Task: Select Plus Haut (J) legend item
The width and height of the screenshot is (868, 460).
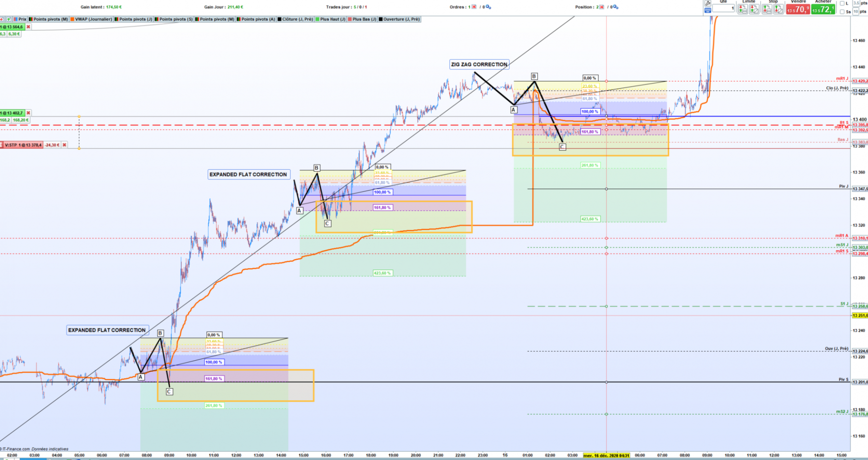Action: 330,19
